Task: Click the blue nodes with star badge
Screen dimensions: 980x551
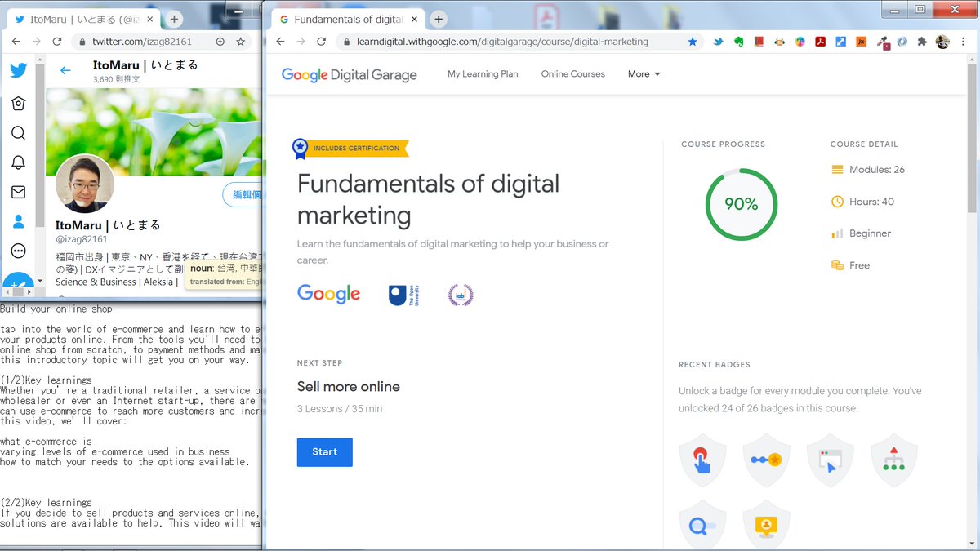Action: pyautogui.click(x=767, y=460)
